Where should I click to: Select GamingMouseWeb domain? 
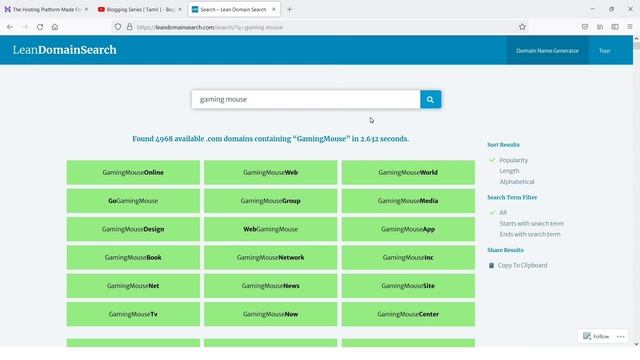pyautogui.click(x=271, y=172)
